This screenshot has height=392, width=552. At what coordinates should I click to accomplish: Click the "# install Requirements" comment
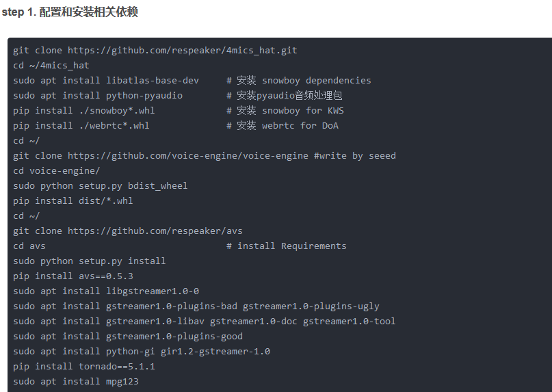pyautogui.click(x=286, y=246)
